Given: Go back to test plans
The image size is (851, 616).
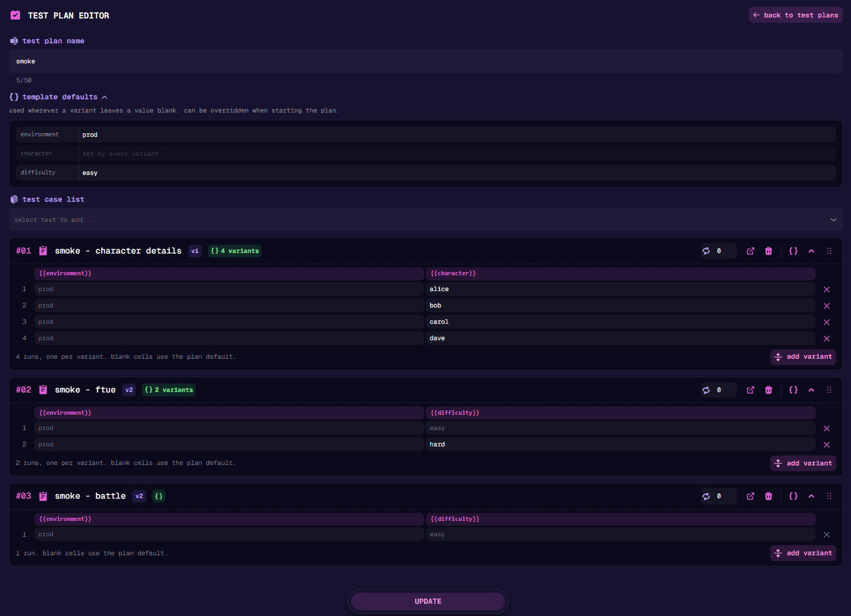Looking at the screenshot, I should tap(796, 15).
